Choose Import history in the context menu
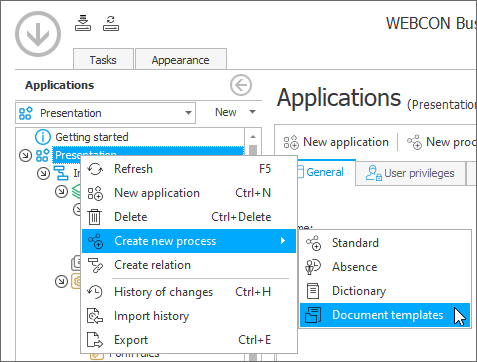Viewport: 477px width, 362px height. (189, 316)
